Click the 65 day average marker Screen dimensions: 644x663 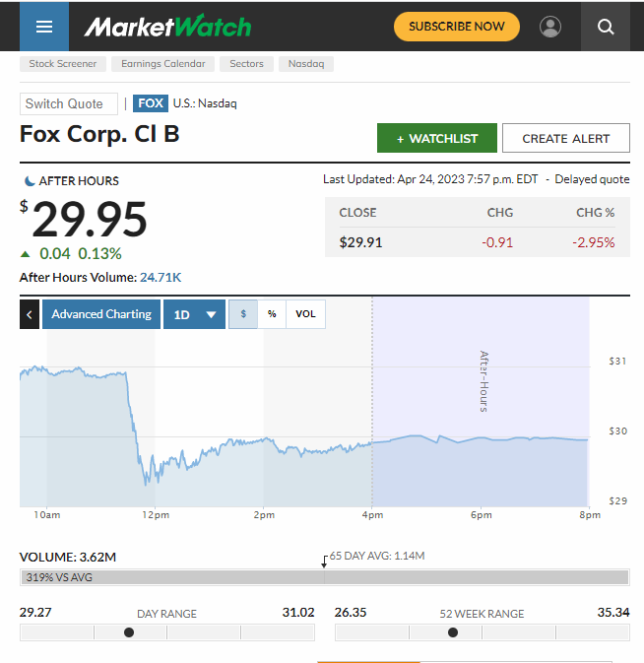point(324,562)
